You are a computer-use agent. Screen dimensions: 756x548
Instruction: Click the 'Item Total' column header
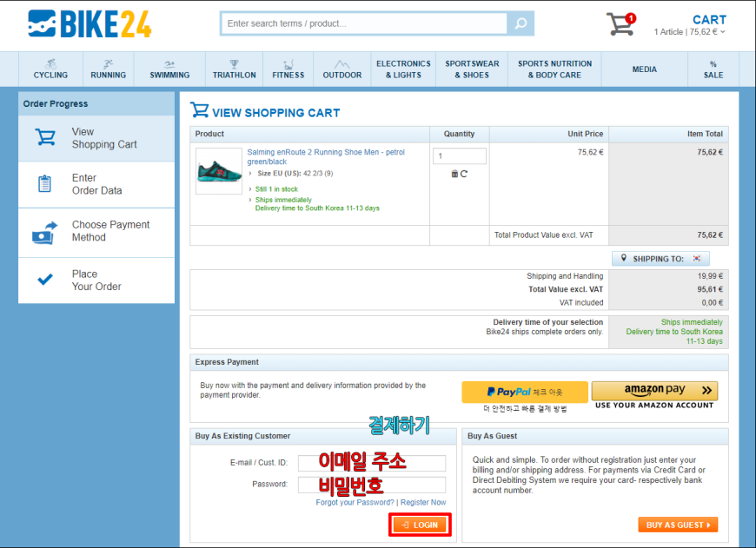click(705, 134)
